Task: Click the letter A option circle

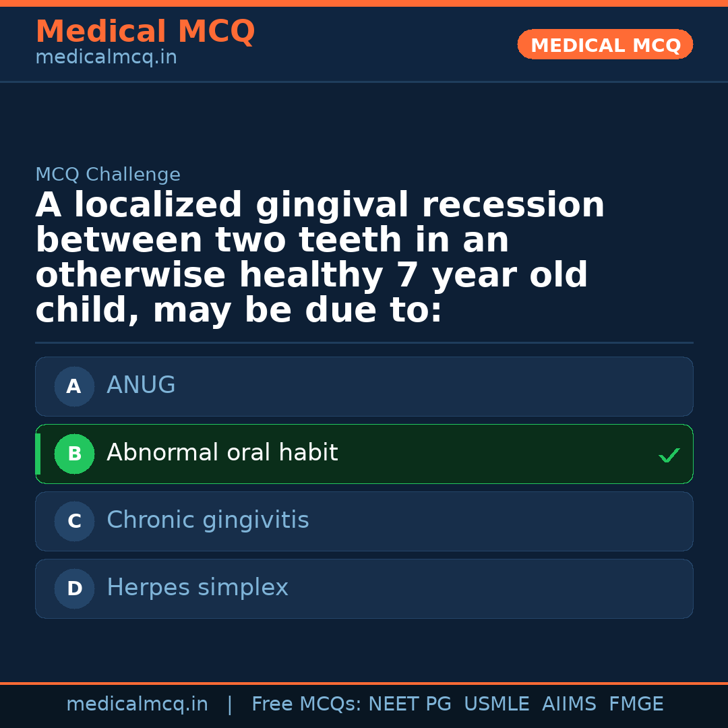Action: 74,387
